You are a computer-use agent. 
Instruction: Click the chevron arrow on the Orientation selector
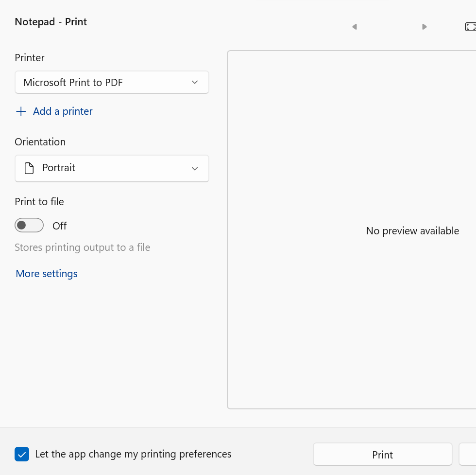click(195, 169)
